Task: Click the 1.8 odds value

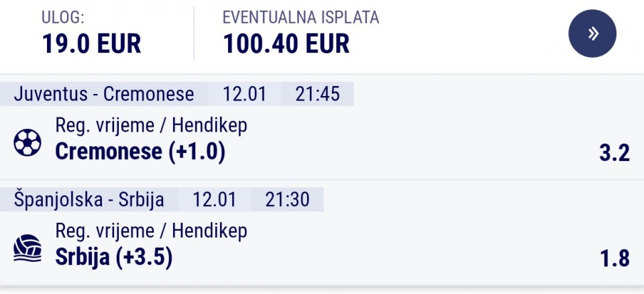Action: [614, 258]
